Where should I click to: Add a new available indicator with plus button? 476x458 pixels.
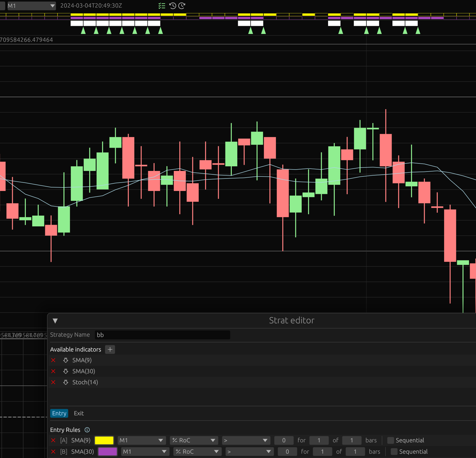tap(110, 349)
